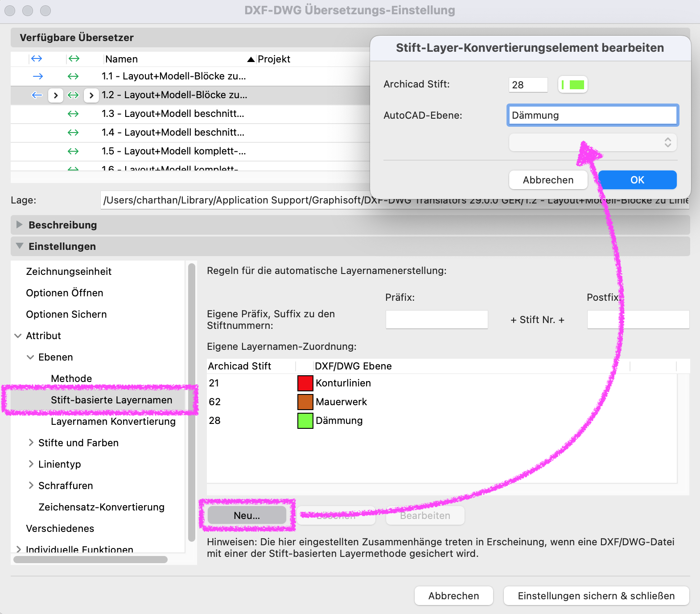
Task: Click the blue import/export arrow column header icon
Action: coord(37,58)
